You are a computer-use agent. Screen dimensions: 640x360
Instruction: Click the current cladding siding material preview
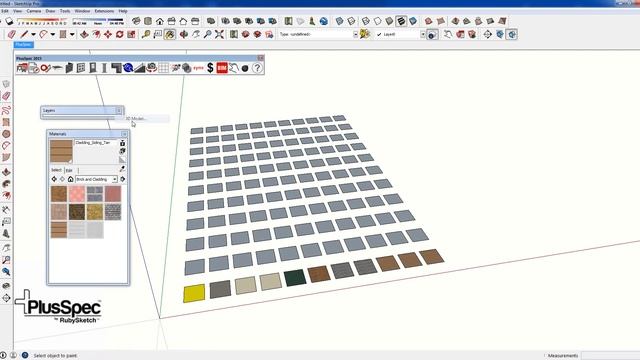(x=61, y=151)
